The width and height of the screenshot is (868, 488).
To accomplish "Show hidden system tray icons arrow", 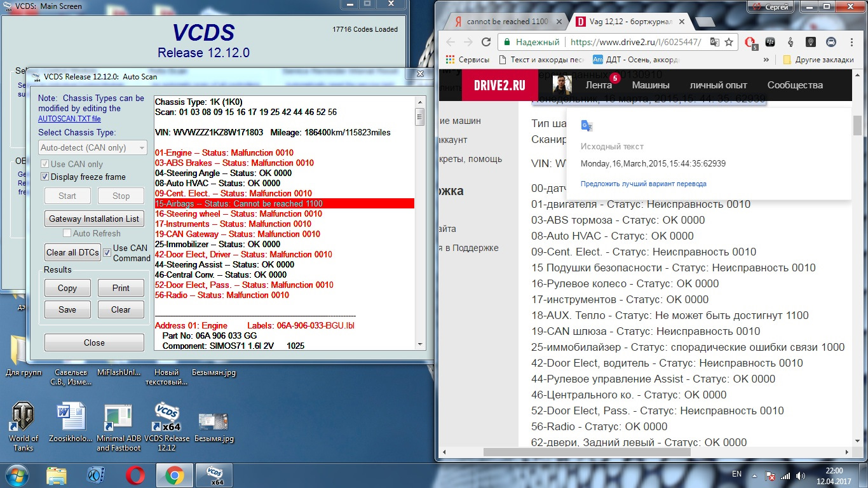I will click(754, 475).
